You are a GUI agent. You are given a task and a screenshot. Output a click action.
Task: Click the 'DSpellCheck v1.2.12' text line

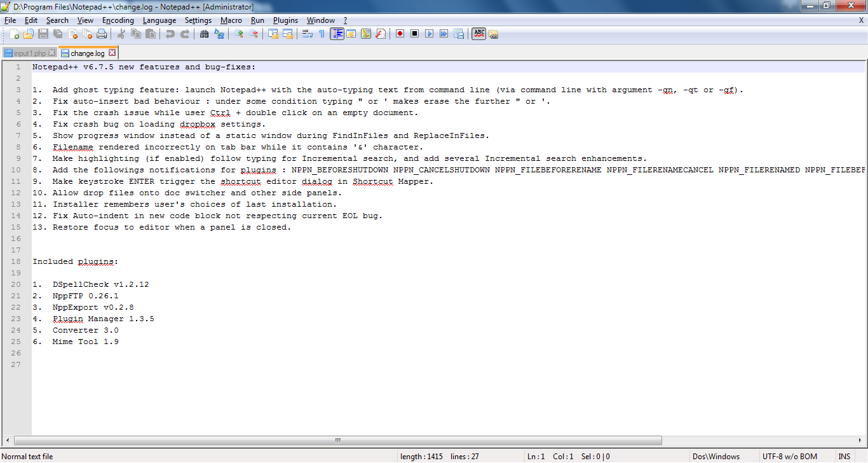coord(100,284)
